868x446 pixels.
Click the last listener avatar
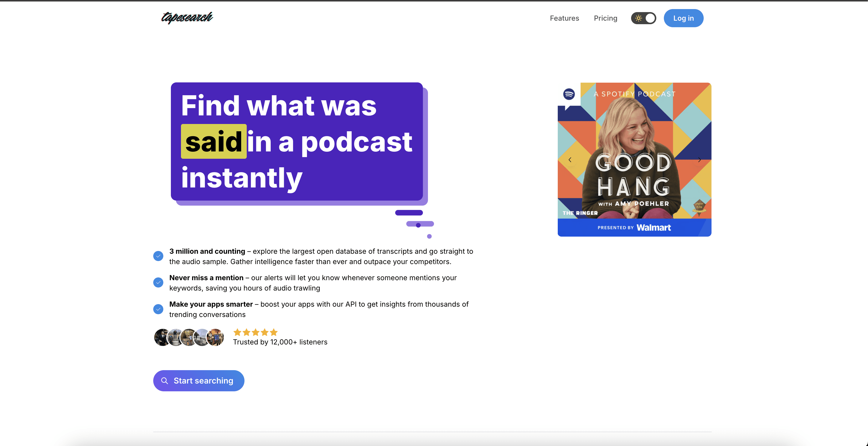pyautogui.click(x=216, y=337)
